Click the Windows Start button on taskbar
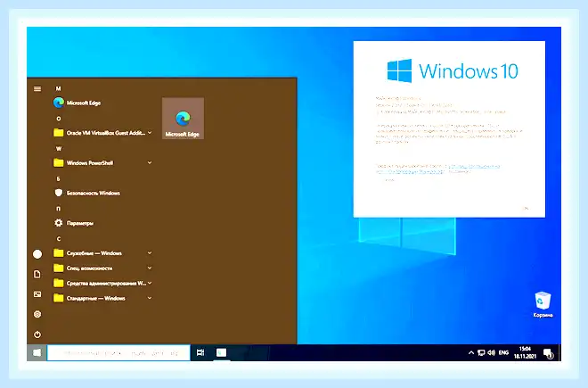 tap(37, 352)
